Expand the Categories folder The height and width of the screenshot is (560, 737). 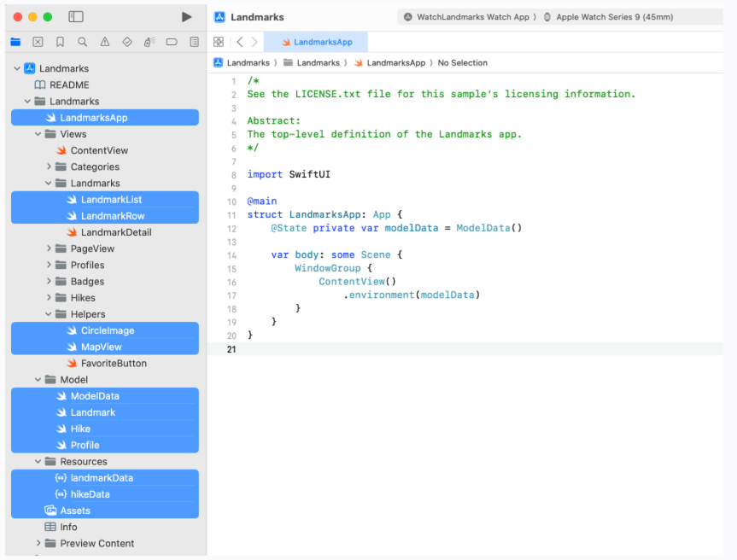coord(49,166)
